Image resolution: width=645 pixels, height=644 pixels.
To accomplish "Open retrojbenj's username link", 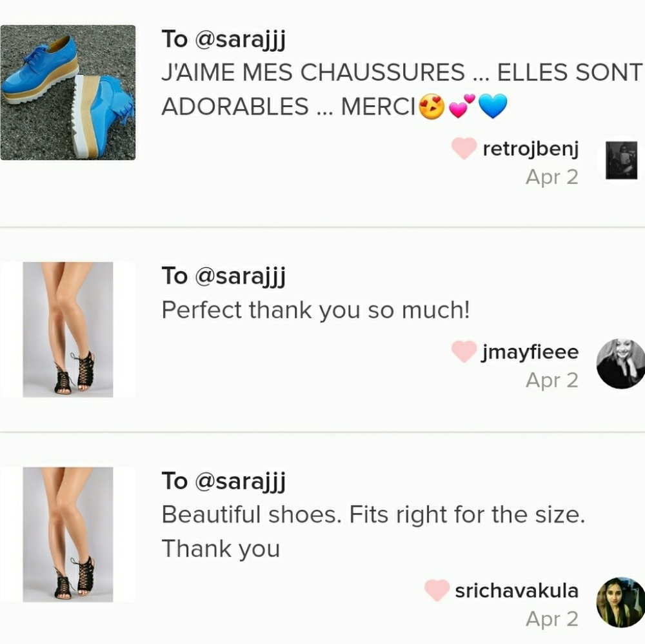I will click(x=530, y=149).
